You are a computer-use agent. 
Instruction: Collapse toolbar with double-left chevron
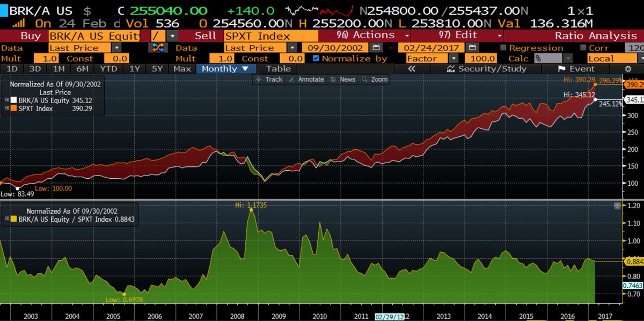click(x=412, y=69)
